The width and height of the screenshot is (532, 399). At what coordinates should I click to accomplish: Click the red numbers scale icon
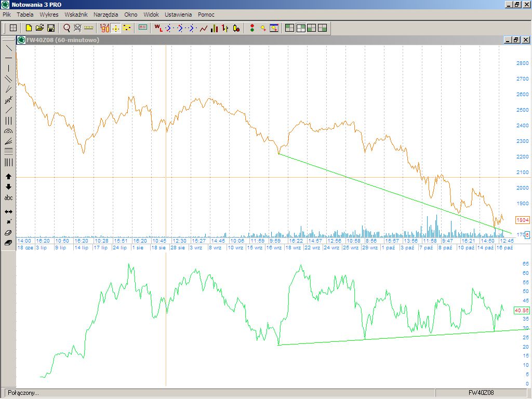pyautogui.click(x=105, y=28)
